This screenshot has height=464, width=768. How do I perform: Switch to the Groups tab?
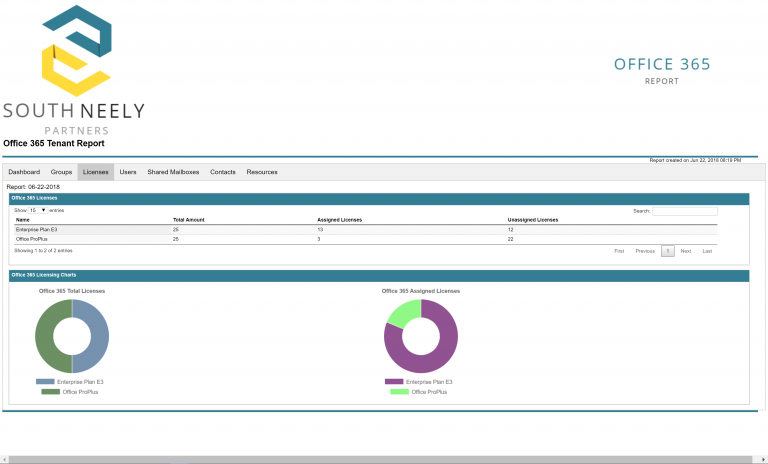click(61, 172)
